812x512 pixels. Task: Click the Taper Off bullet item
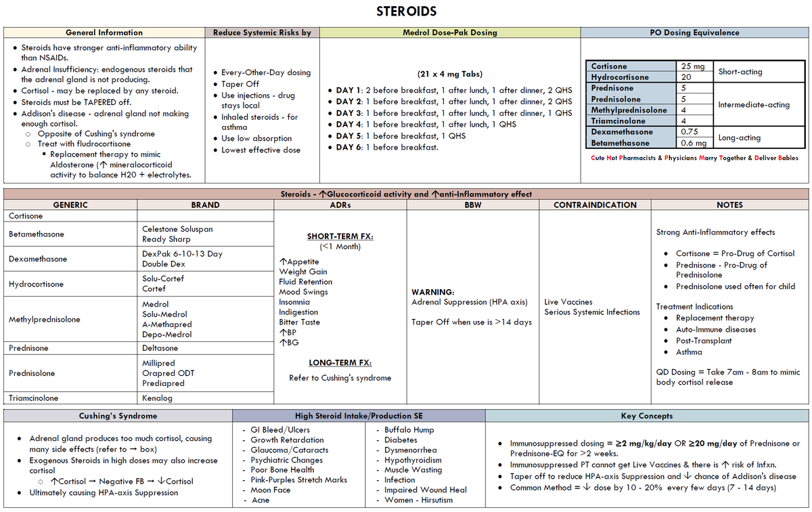point(240,84)
